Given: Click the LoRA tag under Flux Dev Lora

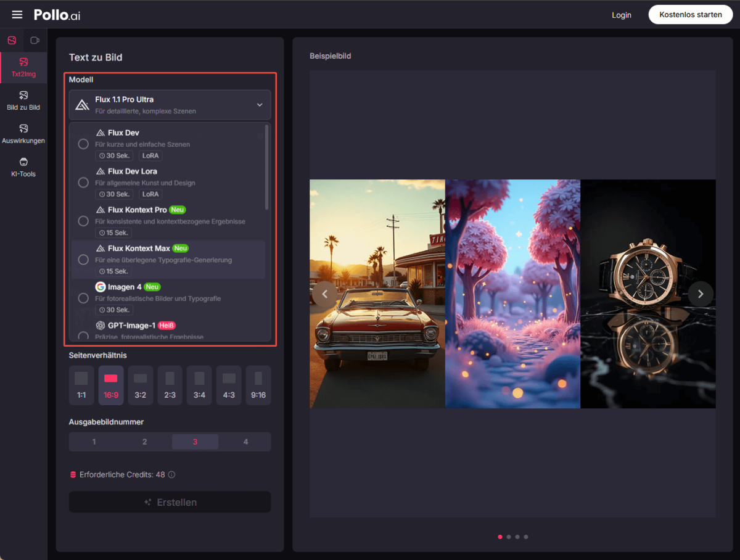Looking at the screenshot, I should click(150, 194).
